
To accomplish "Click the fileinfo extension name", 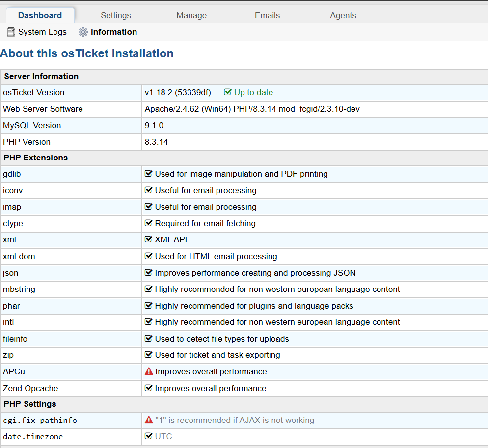I will click(x=15, y=339).
